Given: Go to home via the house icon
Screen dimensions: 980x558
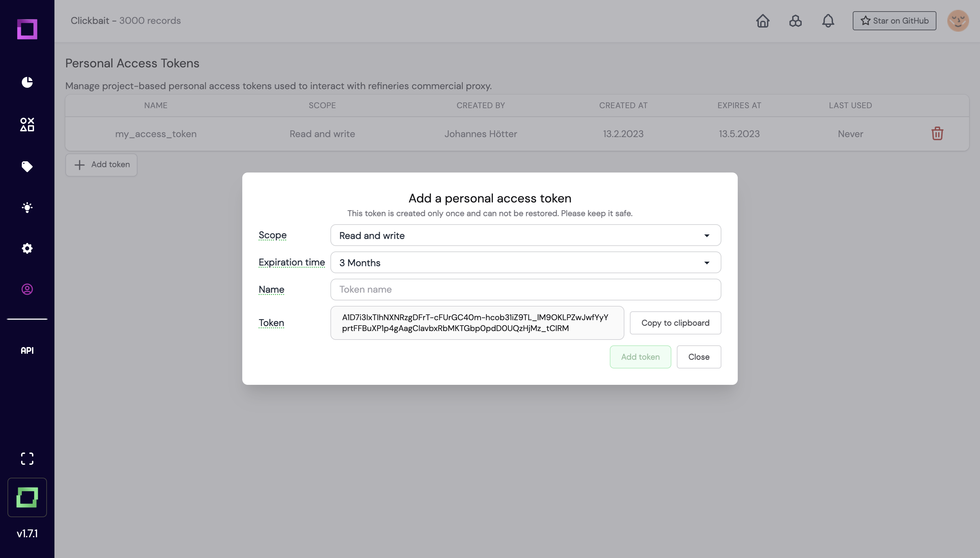Looking at the screenshot, I should [763, 21].
